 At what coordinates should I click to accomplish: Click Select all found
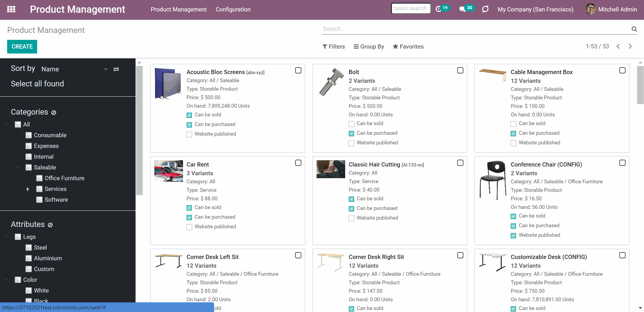coord(37,83)
